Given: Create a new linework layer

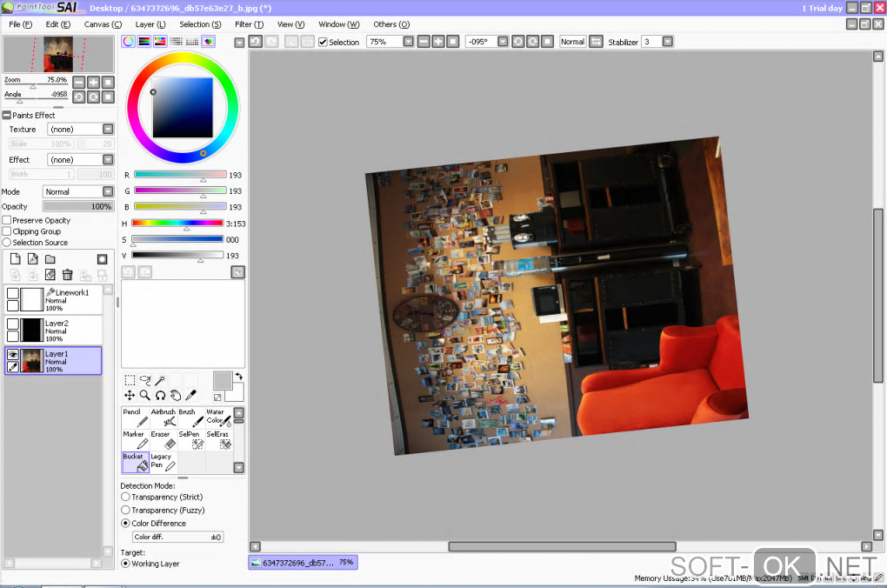Looking at the screenshot, I should tap(33, 259).
